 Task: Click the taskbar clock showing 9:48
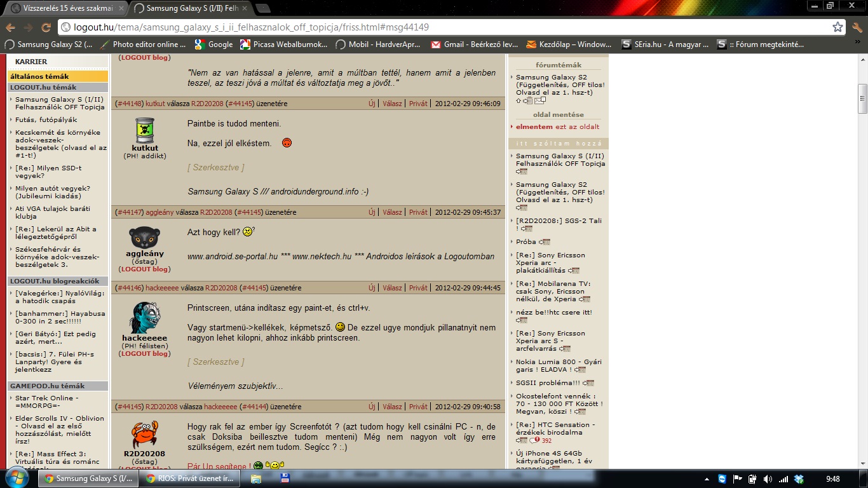click(833, 479)
